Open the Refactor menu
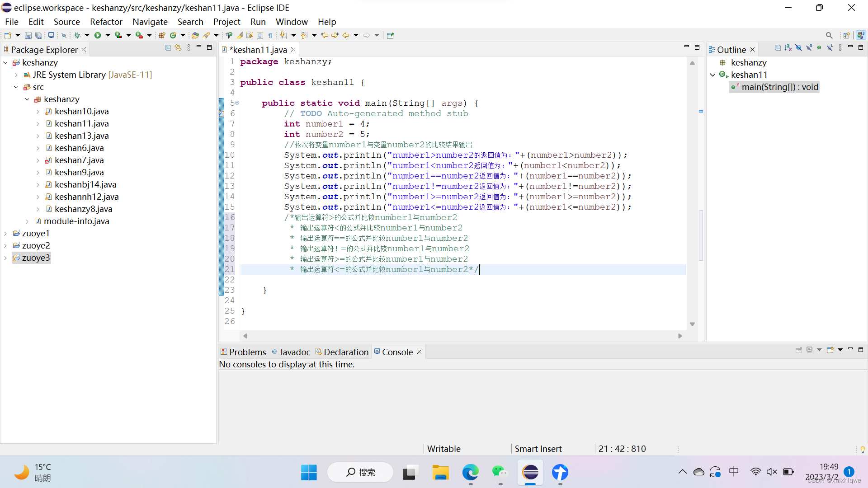868x488 pixels. pos(106,22)
